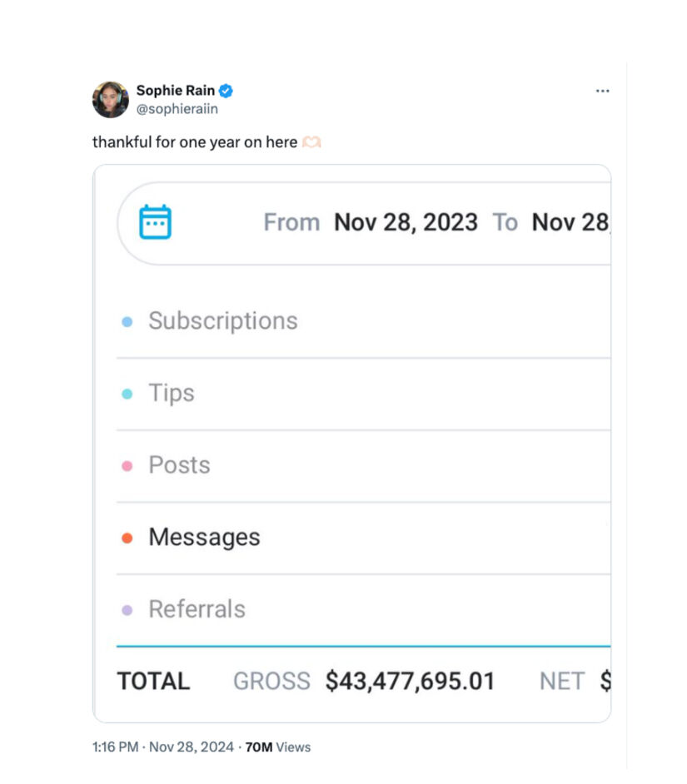Click the blue verified badge
Screen dimensions: 687x784
click(x=226, y=92)
